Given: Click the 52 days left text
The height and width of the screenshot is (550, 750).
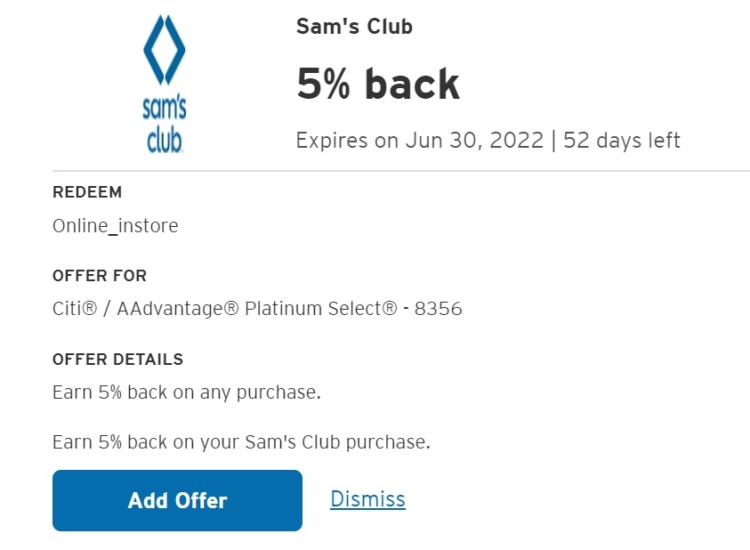Looking at the screenshot, I should point(622,141).
